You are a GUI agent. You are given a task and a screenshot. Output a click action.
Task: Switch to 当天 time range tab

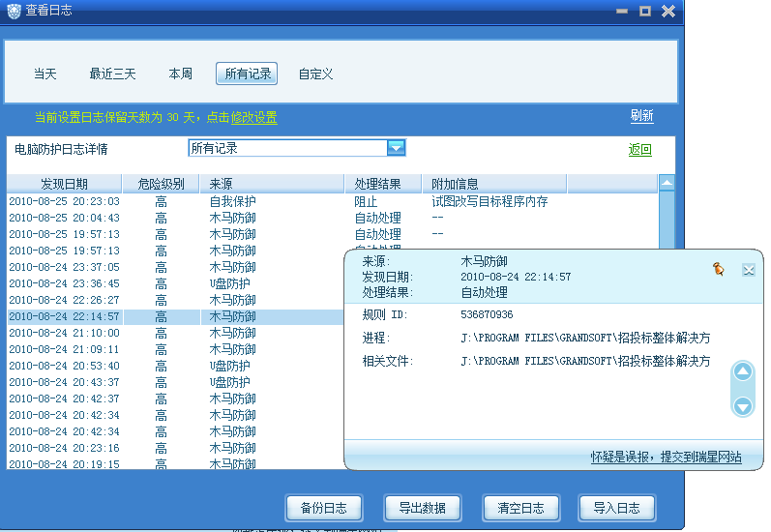point(45,74)
